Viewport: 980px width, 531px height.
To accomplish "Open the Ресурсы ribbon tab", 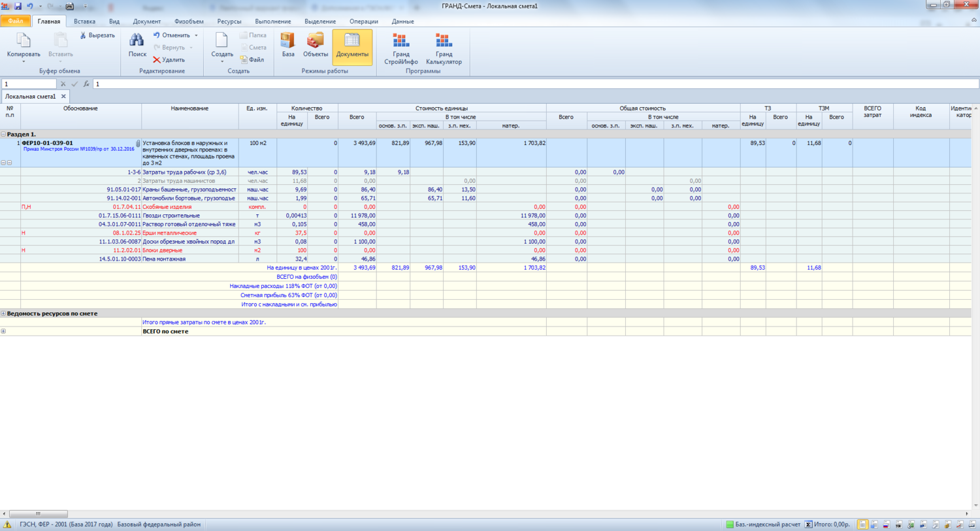I will click(x=229, y=22).
